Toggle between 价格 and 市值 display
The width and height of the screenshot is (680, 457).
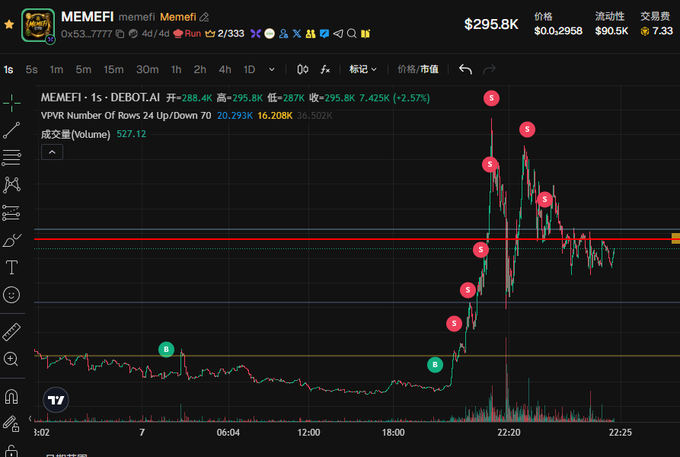coord(418,69)
